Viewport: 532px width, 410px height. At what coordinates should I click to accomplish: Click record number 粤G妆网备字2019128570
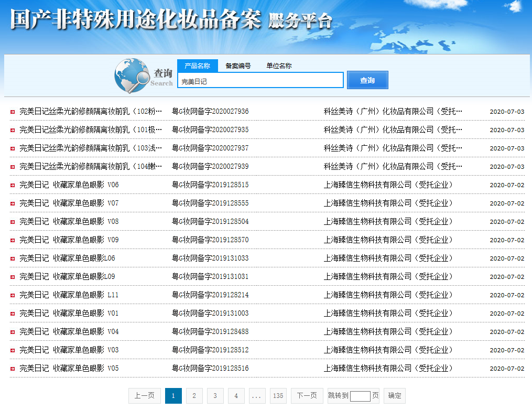click(x=210, y=240)
